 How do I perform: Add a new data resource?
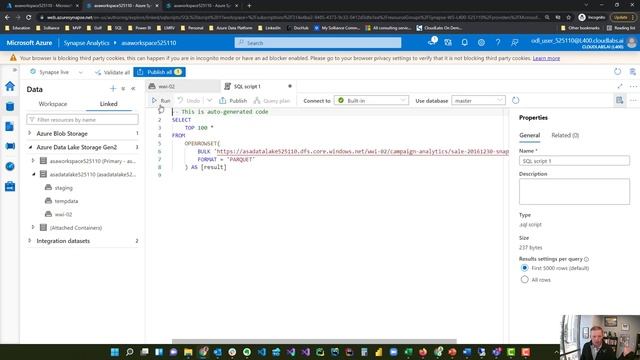tap(113, 89)
